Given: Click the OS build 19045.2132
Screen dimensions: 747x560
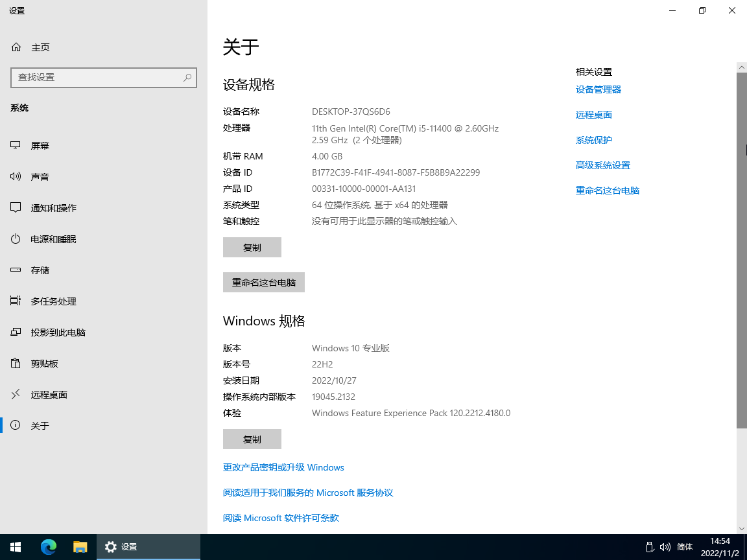Looking at the screenshot, I should (333, 397).
